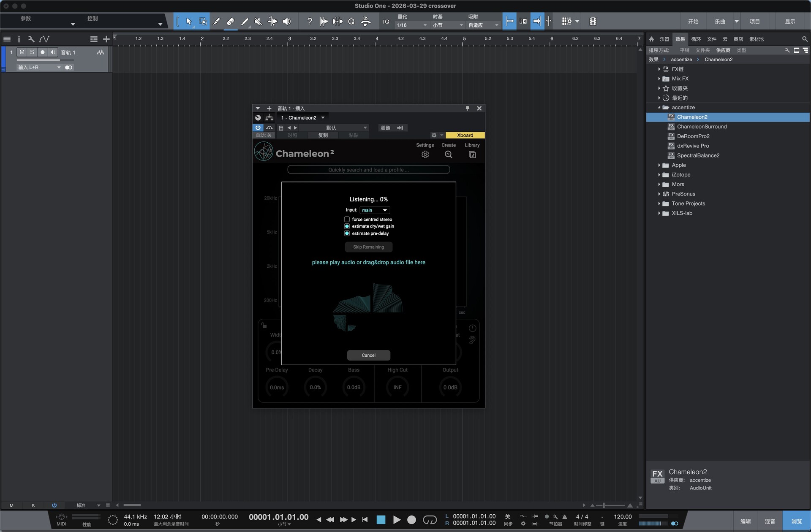Expand the Tone Projects folder in the browser
811x532 pixels.
[x=660, y=203]
